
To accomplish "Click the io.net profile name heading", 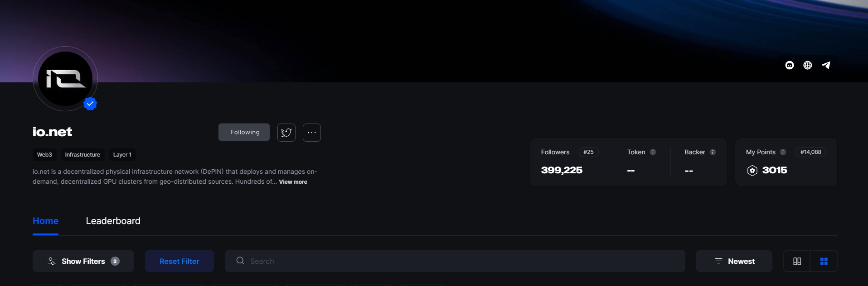I will [53, 132].
